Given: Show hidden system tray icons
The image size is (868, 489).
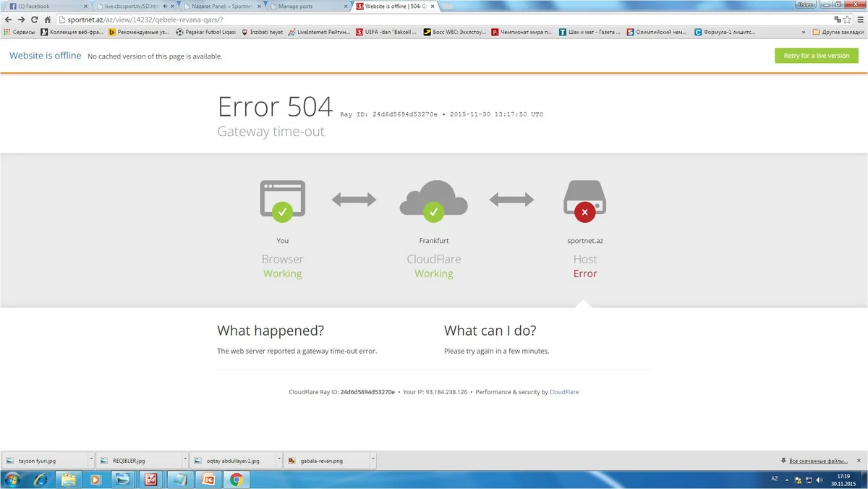Looking at the screenshot, I should click(787, 480).
